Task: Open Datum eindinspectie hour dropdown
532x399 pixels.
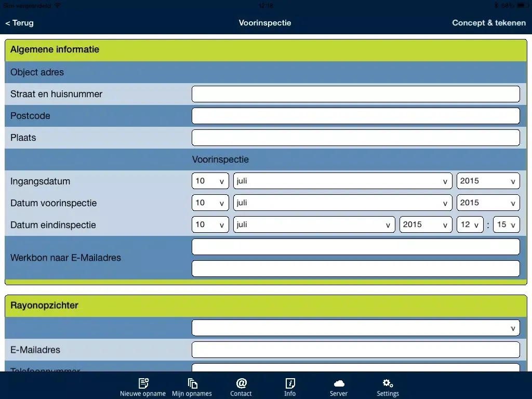Action: pos(470,224)
